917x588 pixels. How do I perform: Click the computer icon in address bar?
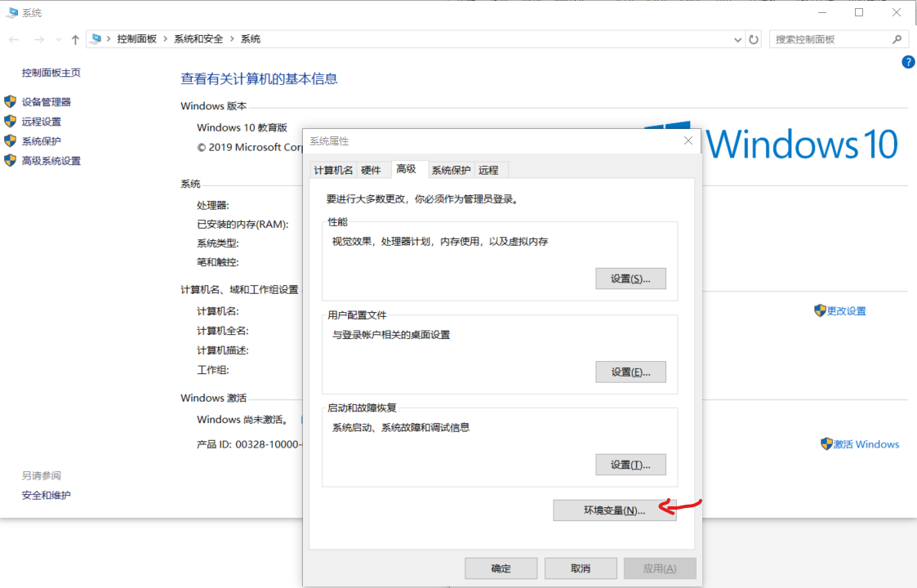[x=96, y=38]
